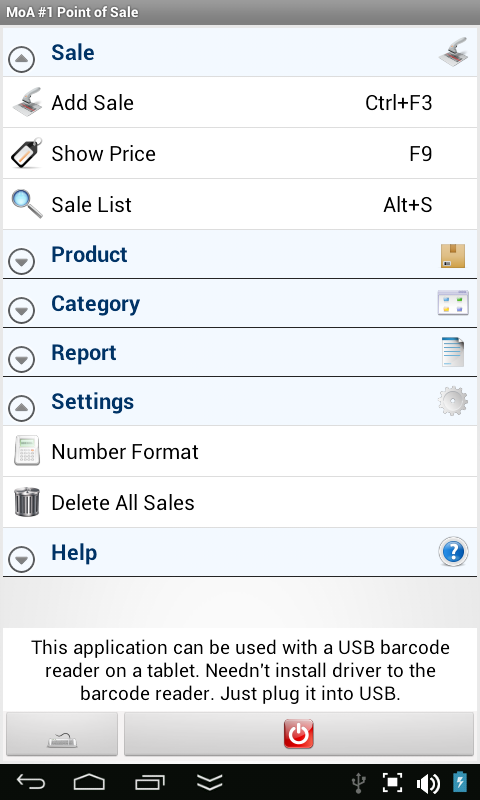Click the document icon in Report header

coord(453,352)
